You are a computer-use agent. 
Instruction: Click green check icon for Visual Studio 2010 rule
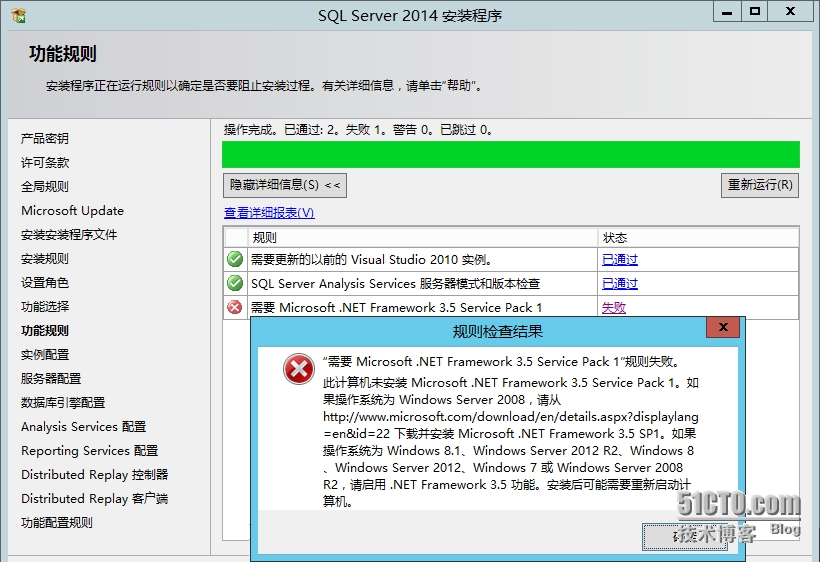pyautogui.click(x=235, y=259)
